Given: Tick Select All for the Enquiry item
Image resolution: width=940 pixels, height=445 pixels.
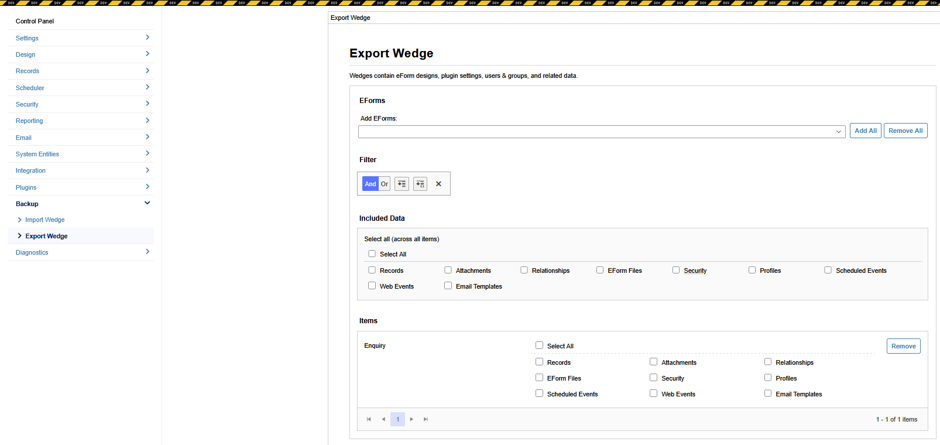Looking at the screenshot, I should (x=539, y=345).
